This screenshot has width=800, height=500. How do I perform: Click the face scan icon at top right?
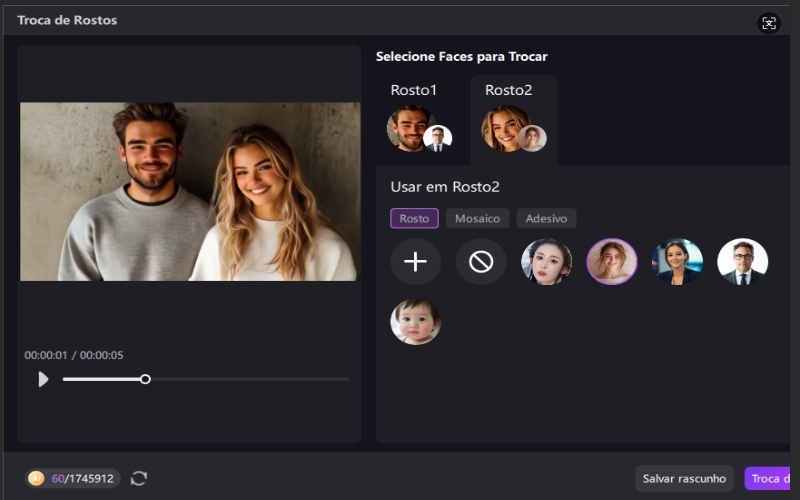pyautogui.click(x=769, y=23)
